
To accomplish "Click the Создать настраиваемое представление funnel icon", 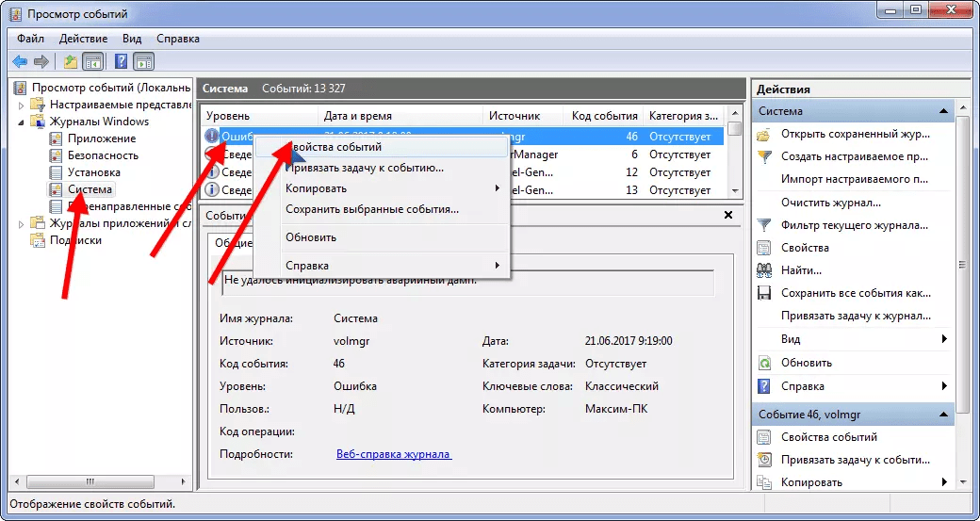I will [x=764, y=156].
